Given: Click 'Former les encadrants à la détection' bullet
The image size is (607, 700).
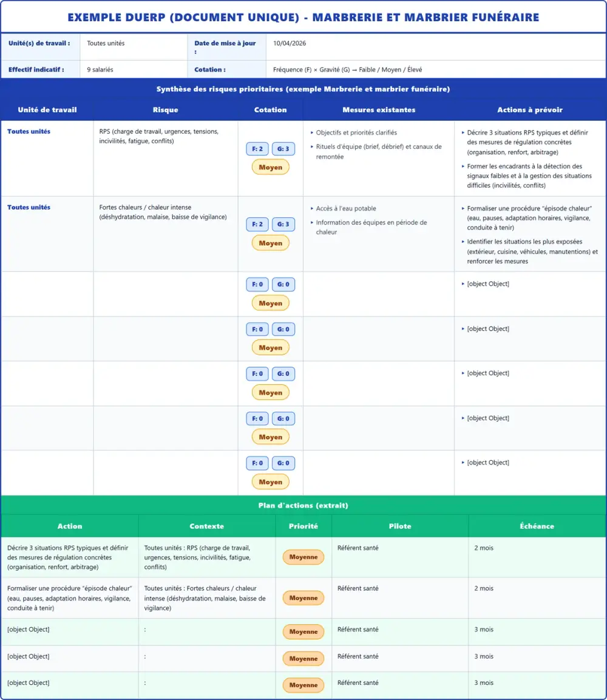Looking at the screenshot, I should 529,176.
